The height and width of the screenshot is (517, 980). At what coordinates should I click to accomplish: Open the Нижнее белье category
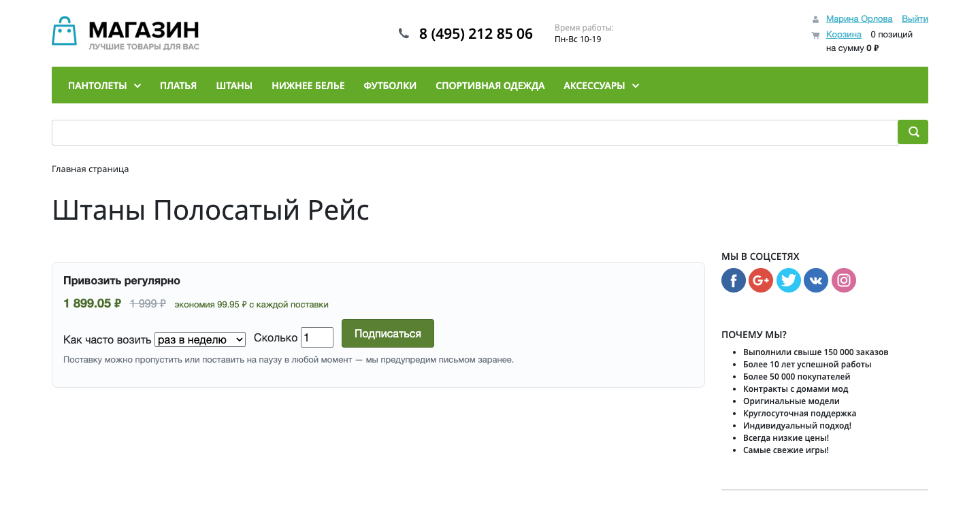pos(308,86)
